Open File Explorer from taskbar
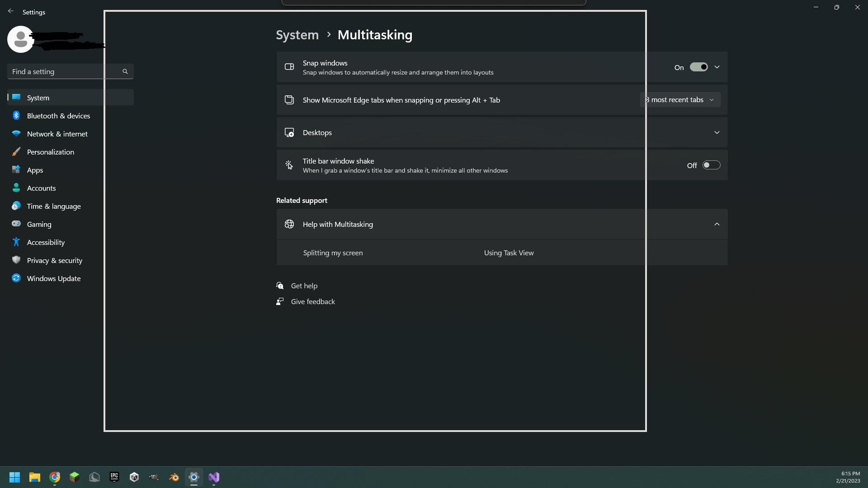Screen dimensions: 868x488 [x=35, y=477]
